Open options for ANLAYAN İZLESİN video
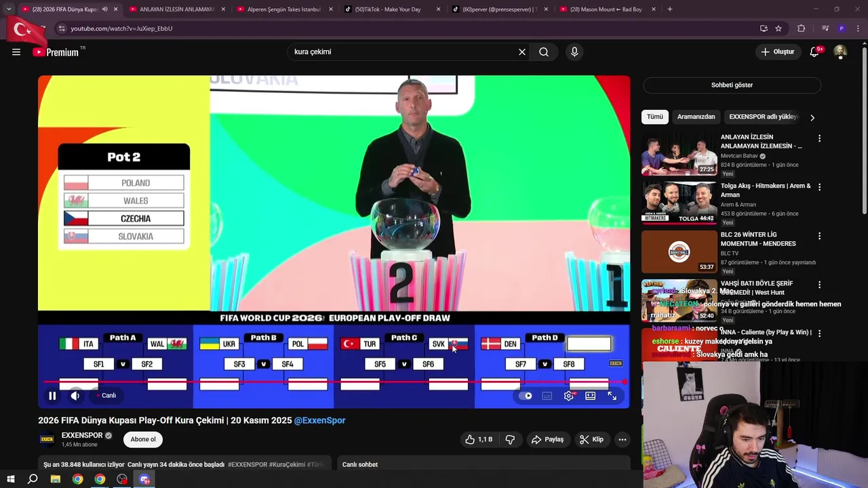Viewport: 868px width, 488px height. coord(819,138)
